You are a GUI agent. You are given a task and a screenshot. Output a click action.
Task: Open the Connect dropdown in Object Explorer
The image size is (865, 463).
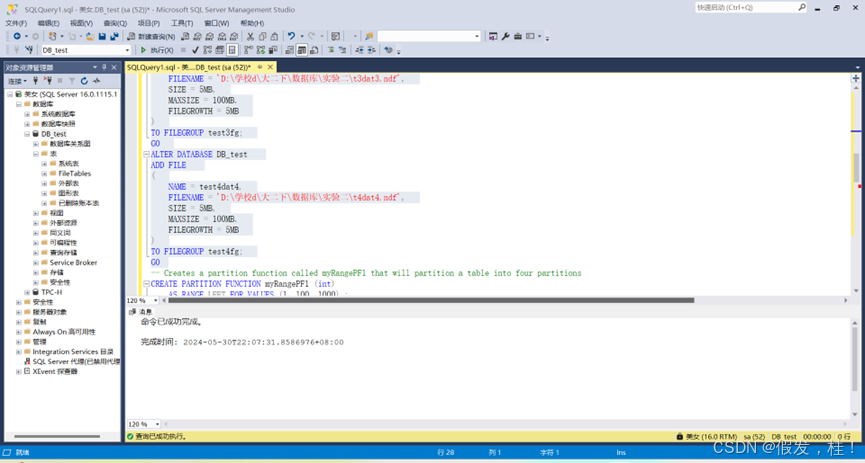tap(18, 81)
